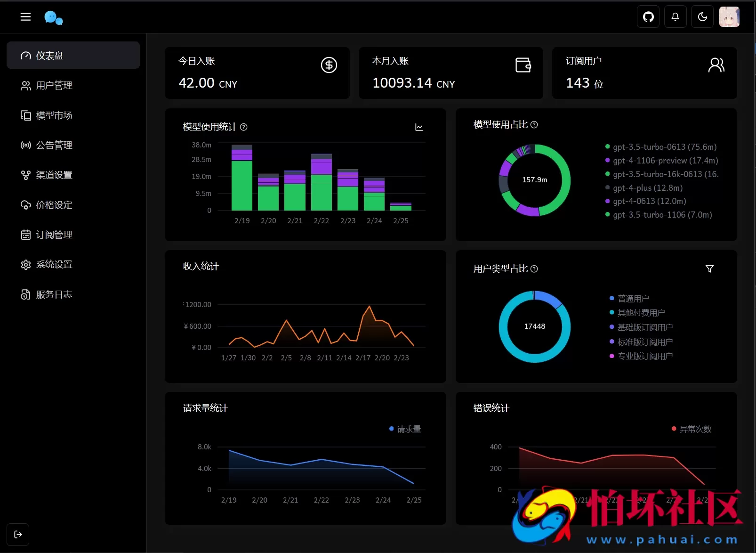The image size is (756, 553).
Task: Open the filter in 用户类型占比 card
Action: 709,268
